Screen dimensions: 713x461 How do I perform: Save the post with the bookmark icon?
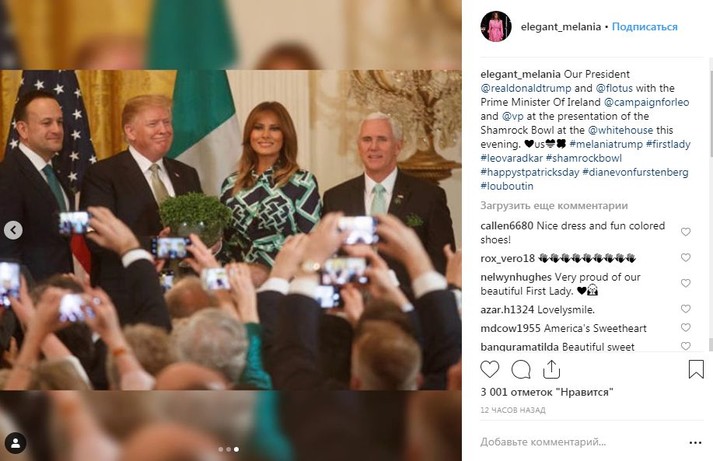(696, 369)
